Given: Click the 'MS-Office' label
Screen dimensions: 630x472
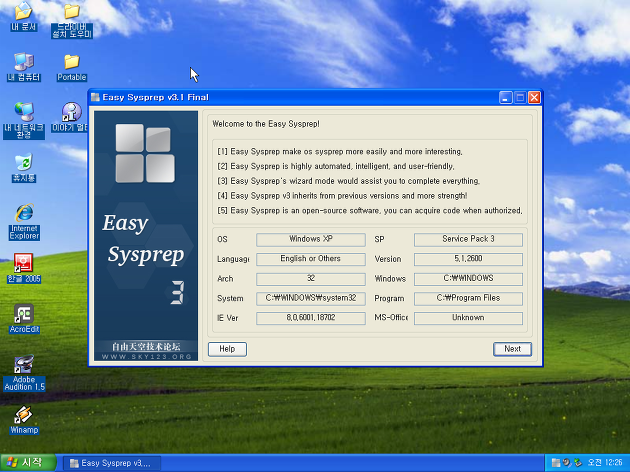Looking at the screenshot, I should [391, 317].
